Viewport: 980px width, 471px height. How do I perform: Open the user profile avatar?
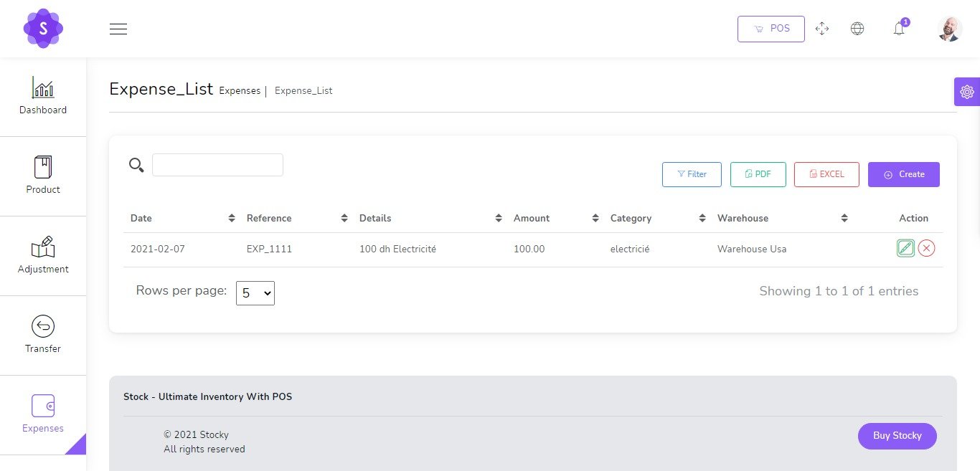pyautogui.click(x=948, y=29)
